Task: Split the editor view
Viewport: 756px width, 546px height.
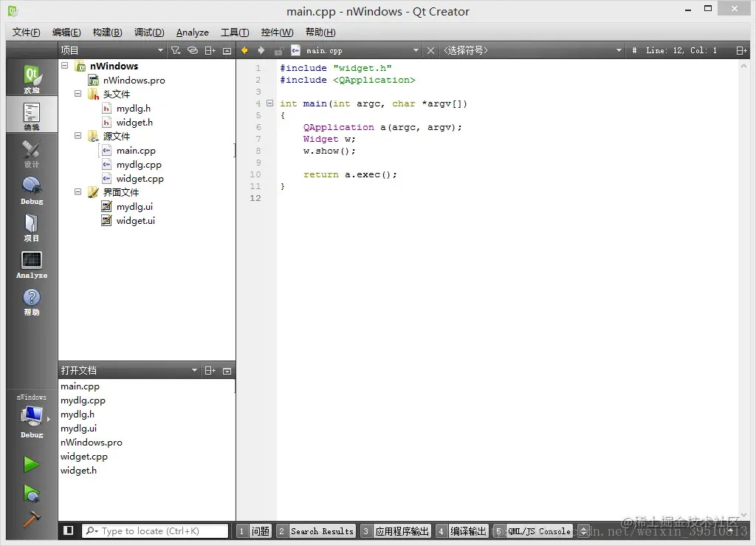Action: click(x=741, y=51)
